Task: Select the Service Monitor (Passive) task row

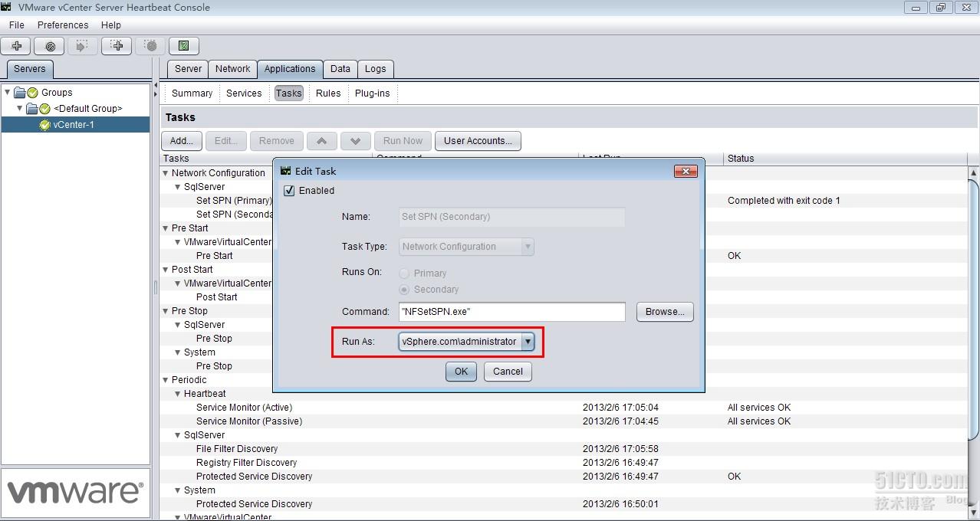Action: pos(564,421)
